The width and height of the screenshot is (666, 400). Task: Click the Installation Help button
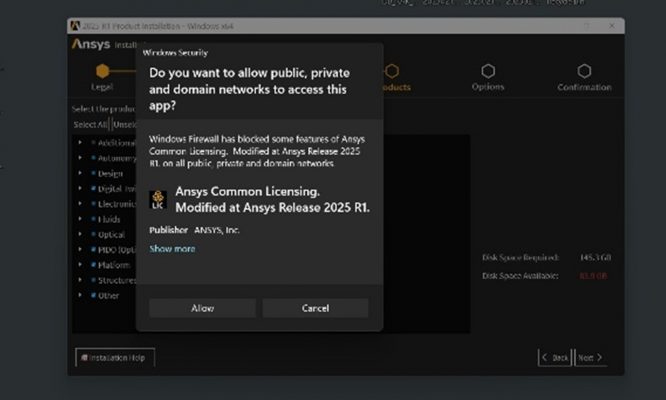(115, 358)
